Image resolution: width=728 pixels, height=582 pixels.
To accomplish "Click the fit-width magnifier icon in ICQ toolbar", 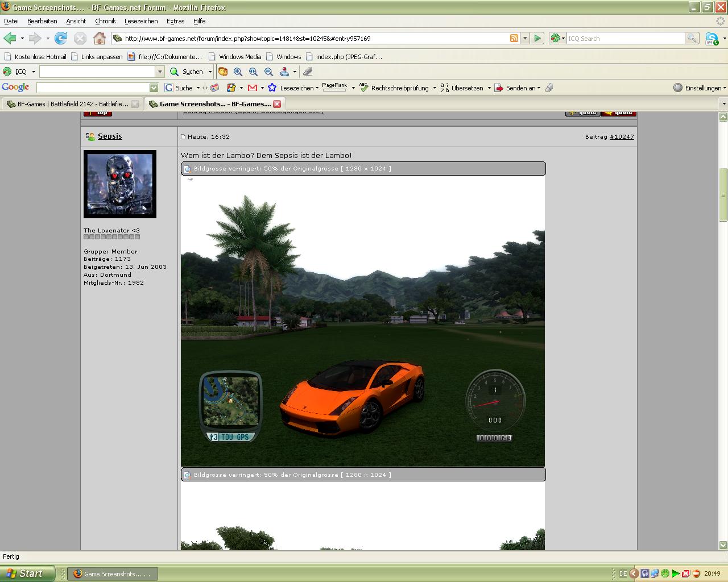I will click(253, 72).
